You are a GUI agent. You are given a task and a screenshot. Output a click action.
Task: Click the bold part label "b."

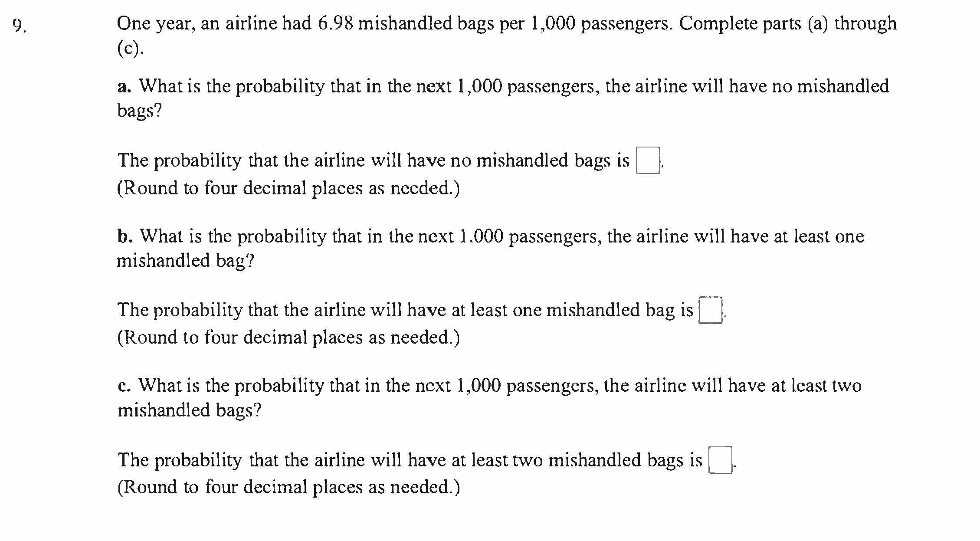pos(125,236)
